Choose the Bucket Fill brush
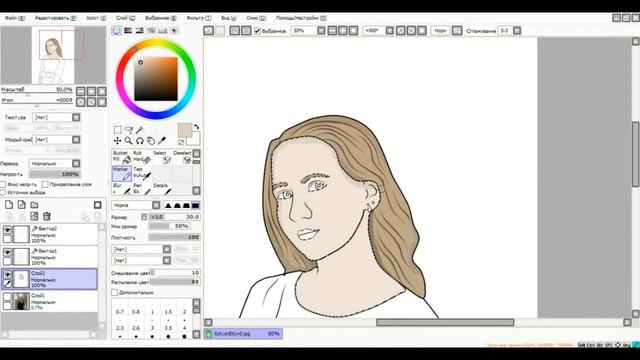The image size is (640, 360). point(122,157)
